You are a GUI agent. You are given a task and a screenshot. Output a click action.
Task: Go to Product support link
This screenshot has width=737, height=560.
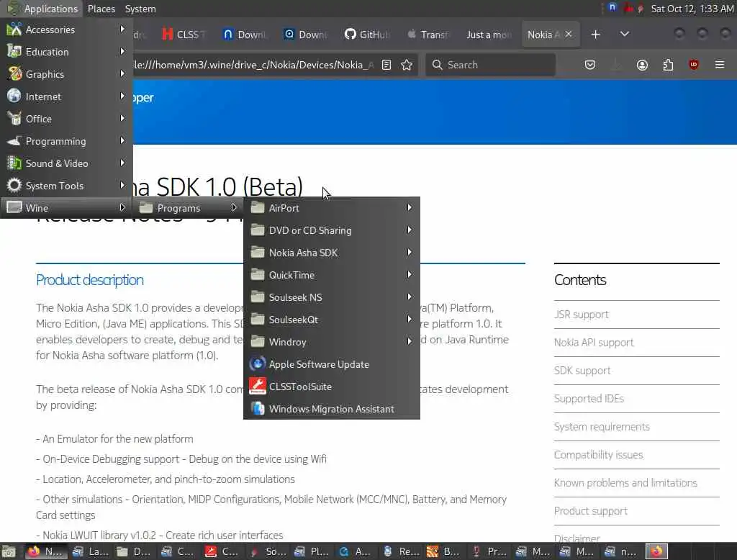click(590, 511)
